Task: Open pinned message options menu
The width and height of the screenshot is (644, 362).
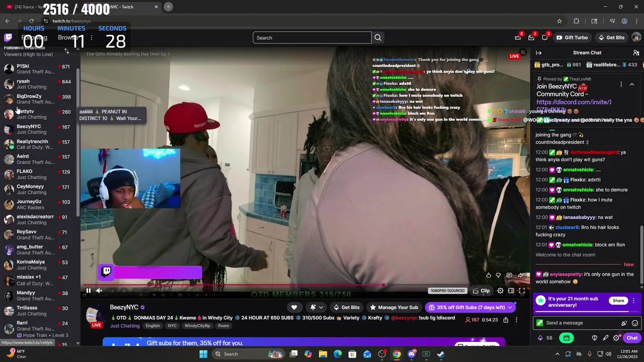Action: click(x=621, y=84)
